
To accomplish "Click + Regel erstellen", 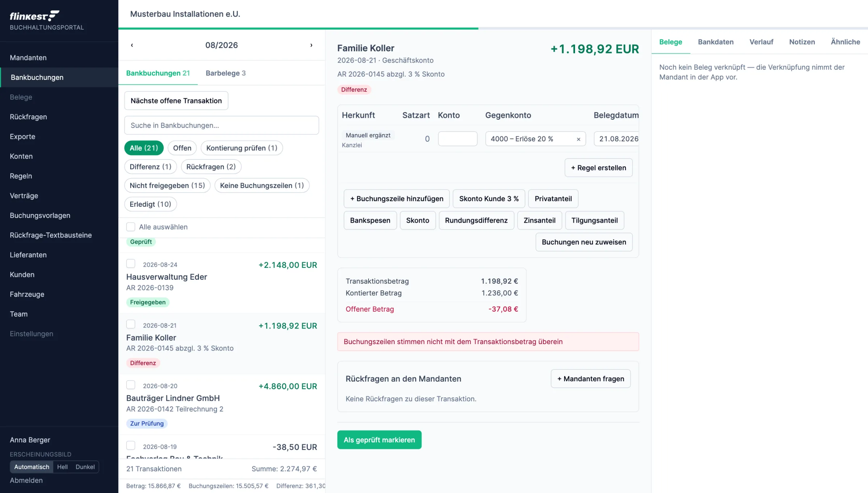I will 599,168.
